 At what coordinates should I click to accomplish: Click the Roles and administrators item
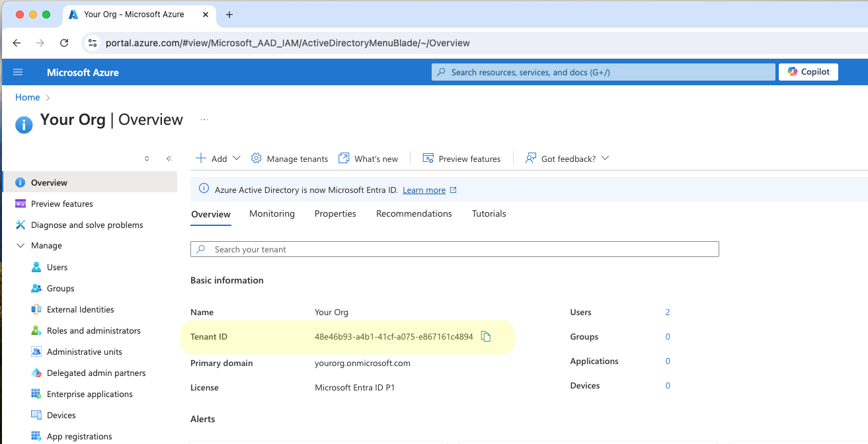pyautogui.click(x=93, y=331)
